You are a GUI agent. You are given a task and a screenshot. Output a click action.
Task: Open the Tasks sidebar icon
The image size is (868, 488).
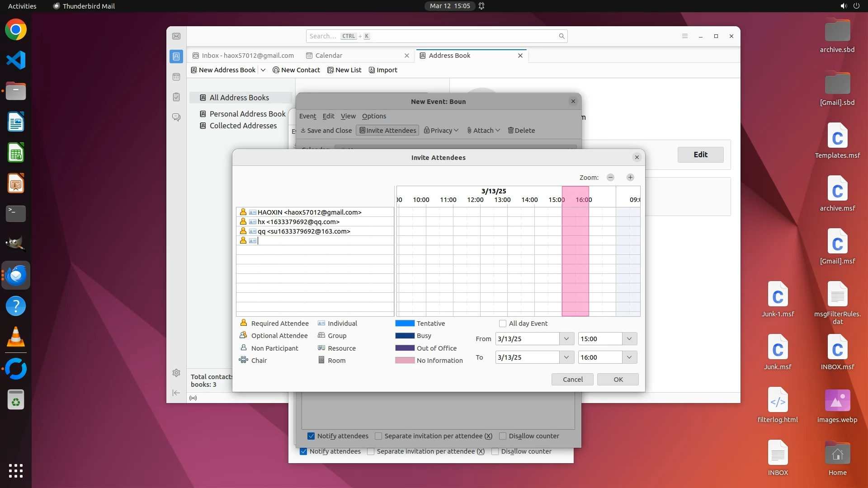(176, 97)
